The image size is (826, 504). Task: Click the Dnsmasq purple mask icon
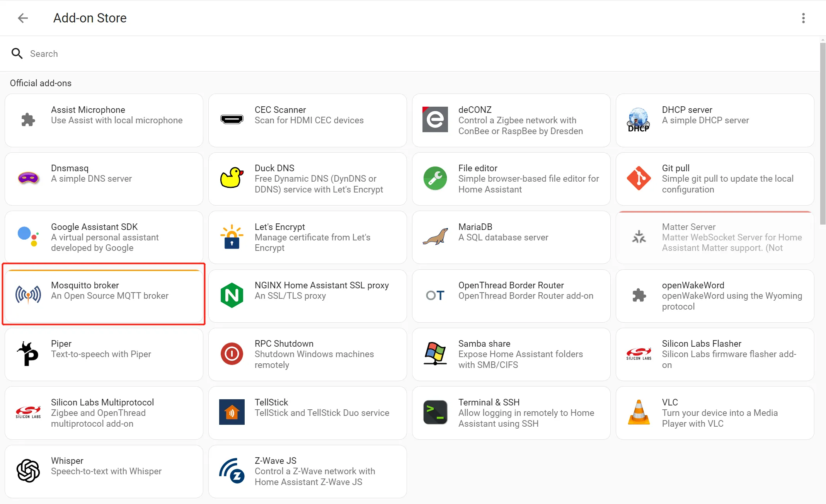click(28, 178)
